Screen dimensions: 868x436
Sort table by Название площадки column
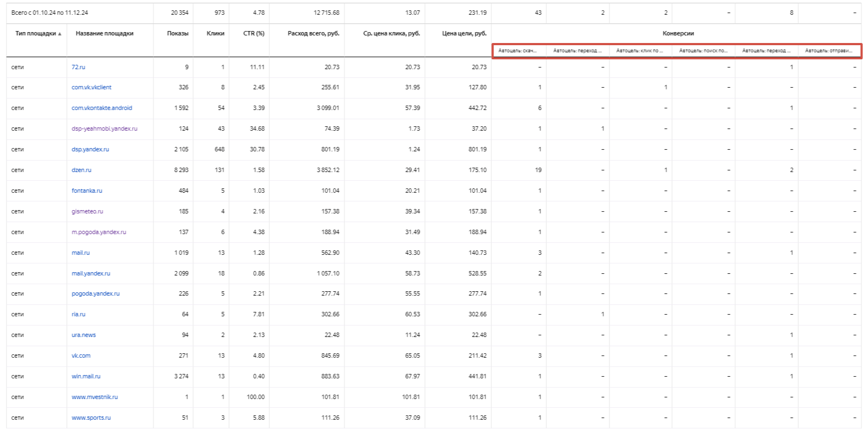[x=104, y=33]
